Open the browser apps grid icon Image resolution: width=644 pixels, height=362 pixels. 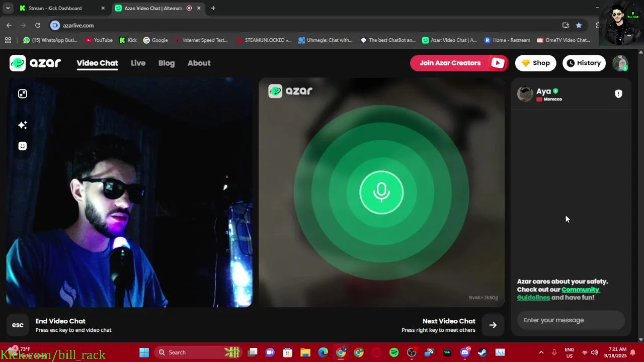[x=8, y=40]
